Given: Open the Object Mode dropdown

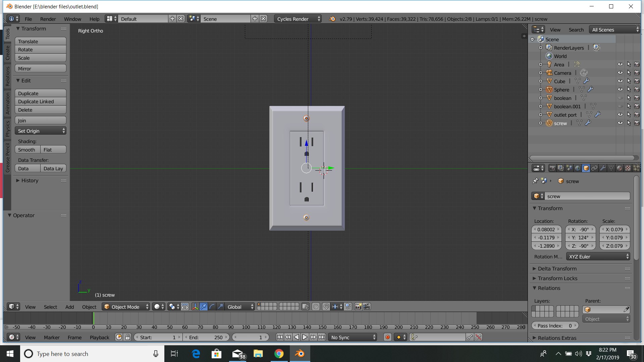Looking at the screenshot, I should 126,307.
